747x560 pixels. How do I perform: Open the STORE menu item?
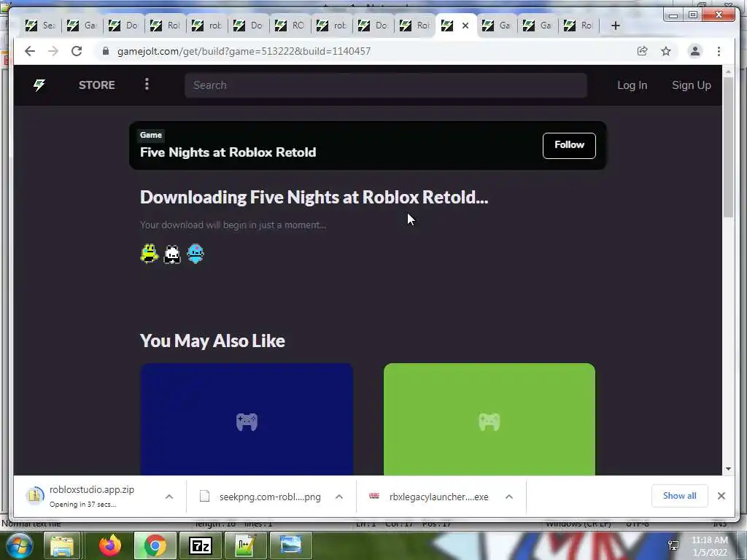(x=97, y=85)
